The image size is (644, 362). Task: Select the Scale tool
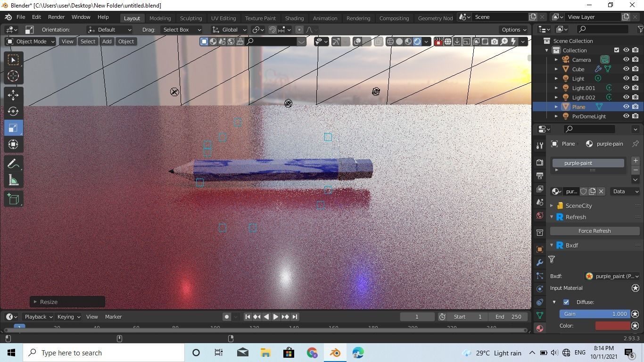pyautogui.click(x=13, y=128)
